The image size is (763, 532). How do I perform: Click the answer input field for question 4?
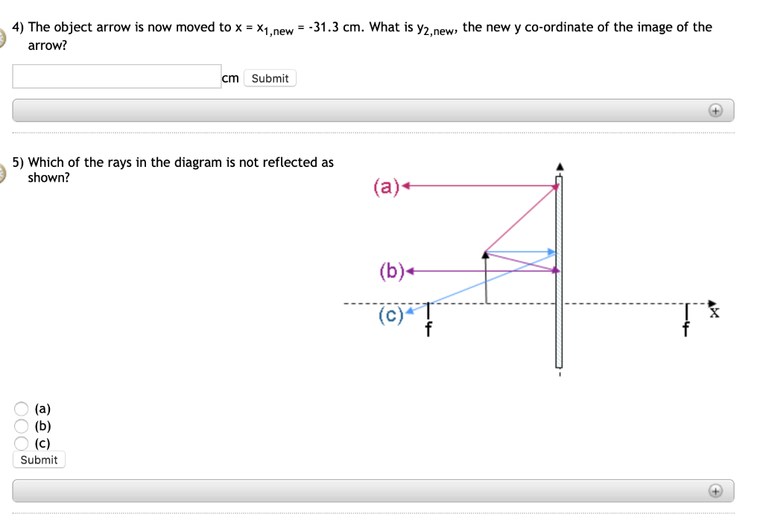tap(115, 75)
